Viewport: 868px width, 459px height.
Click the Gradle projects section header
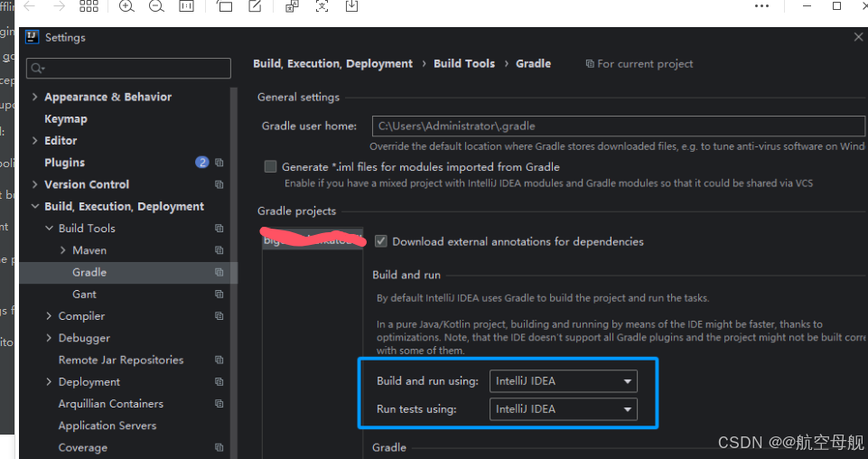297,211
